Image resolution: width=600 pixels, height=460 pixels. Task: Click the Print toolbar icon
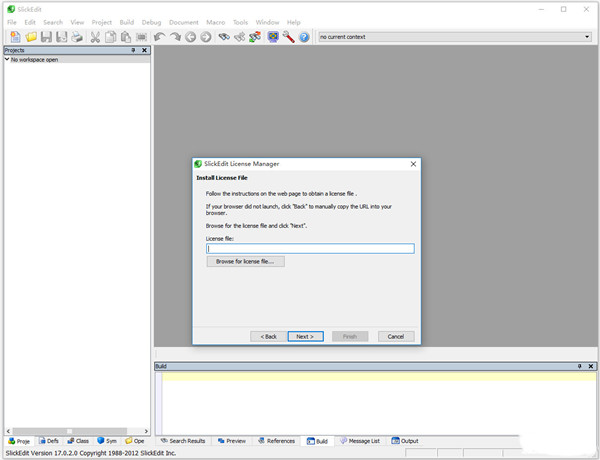pos(77,37)
